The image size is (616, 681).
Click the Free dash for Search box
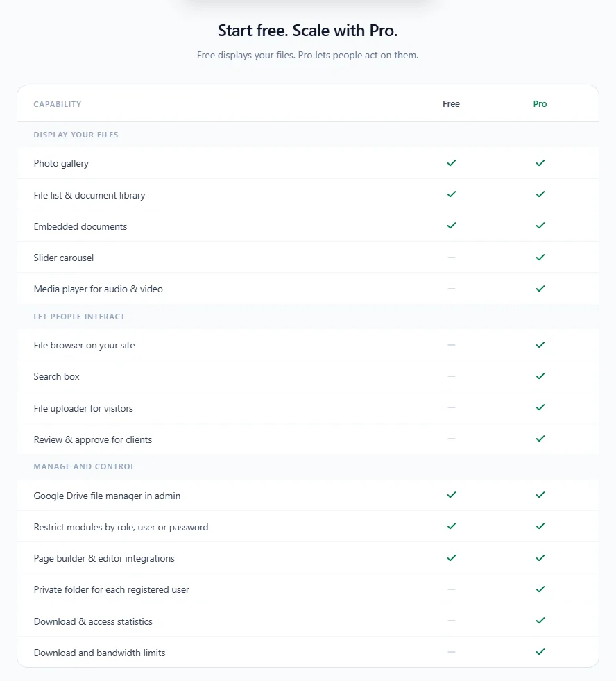point(452,376)
